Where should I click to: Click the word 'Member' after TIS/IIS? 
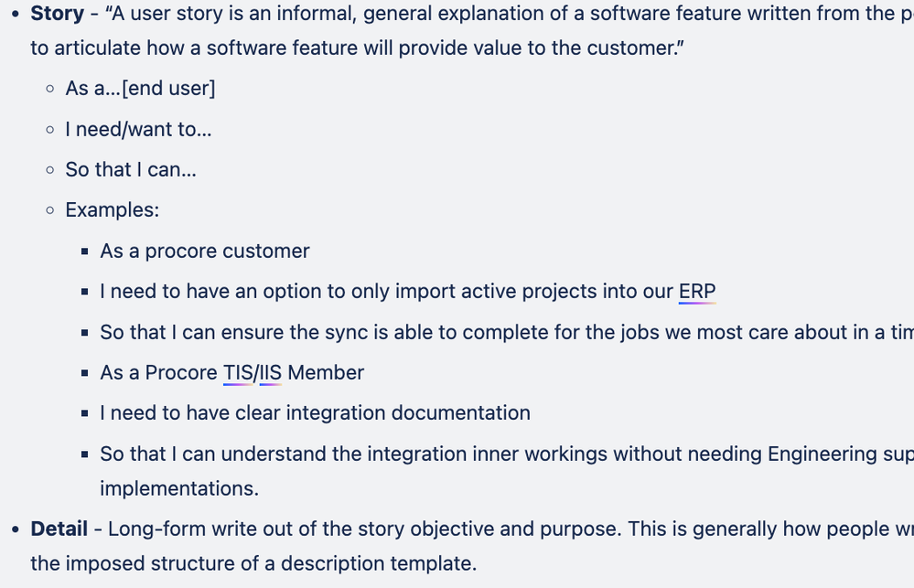(x=326, y=373)
